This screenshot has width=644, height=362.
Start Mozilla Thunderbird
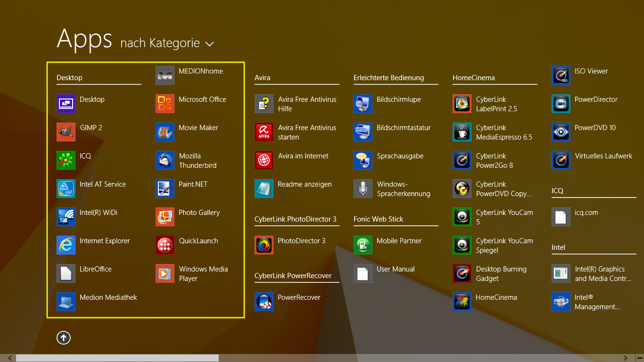coord(165,160)
